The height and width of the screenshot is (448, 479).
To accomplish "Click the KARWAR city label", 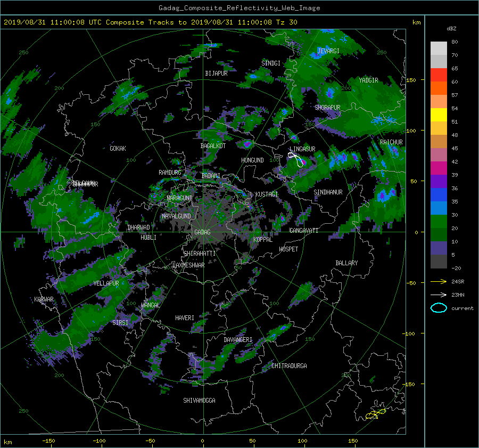I will (44, 299).
